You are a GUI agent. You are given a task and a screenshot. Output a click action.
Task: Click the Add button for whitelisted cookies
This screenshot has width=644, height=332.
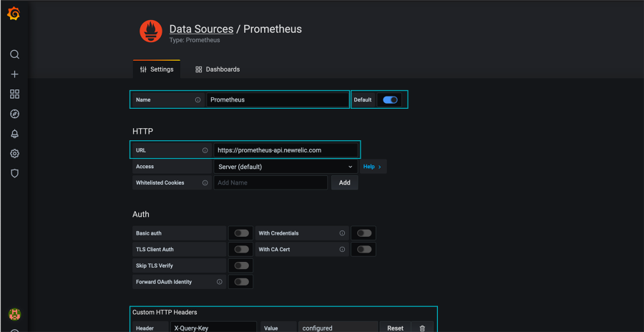[344, 182]
